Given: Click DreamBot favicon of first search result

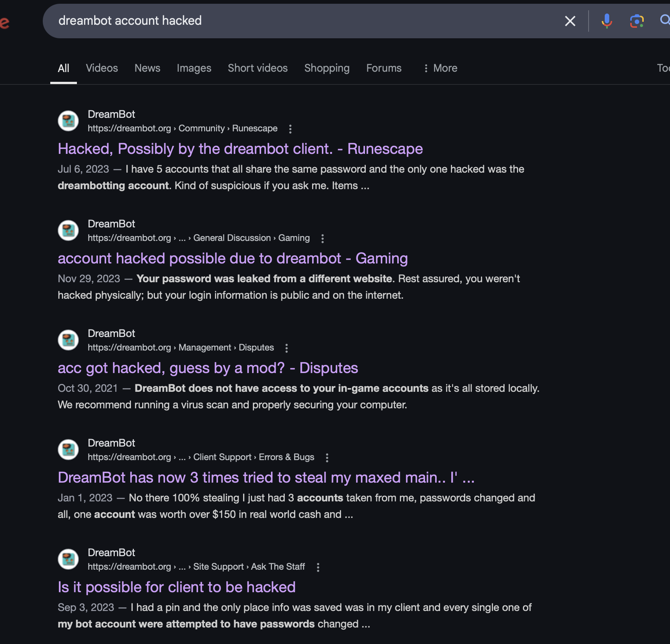Looking at the screenshot, I should (x=68, y=121).
